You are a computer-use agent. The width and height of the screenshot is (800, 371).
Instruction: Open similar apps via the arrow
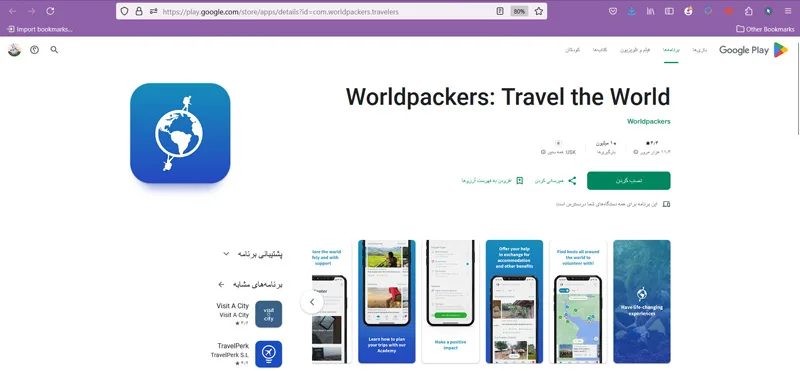click(x=221, y=284)
